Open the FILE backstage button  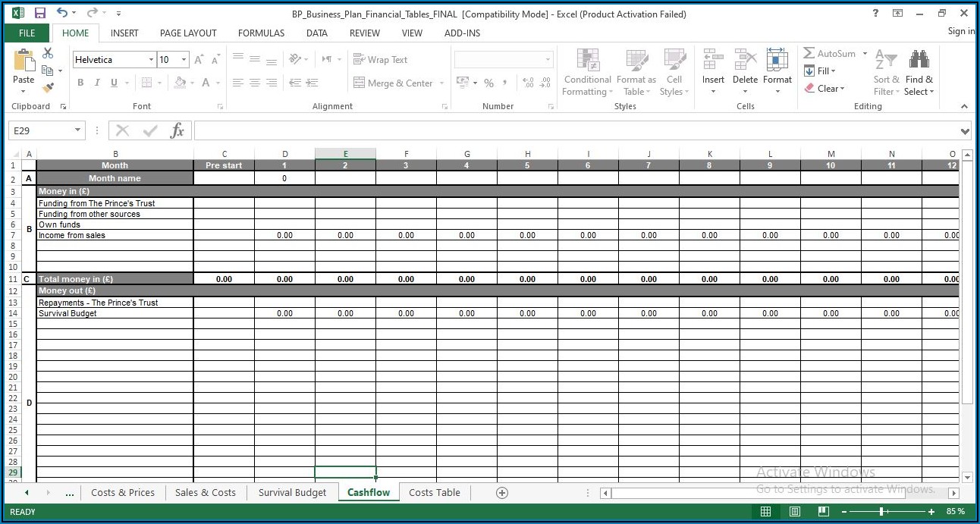click(27, 33)
